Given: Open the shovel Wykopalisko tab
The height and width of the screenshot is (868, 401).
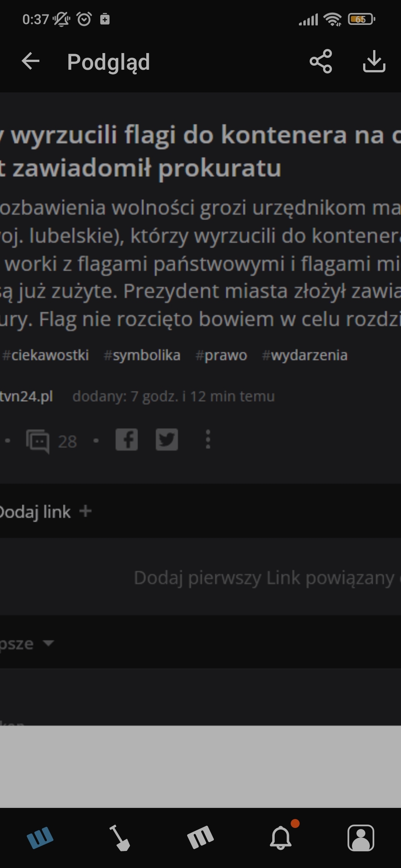Looking at the screenshot, I should 120,838.
